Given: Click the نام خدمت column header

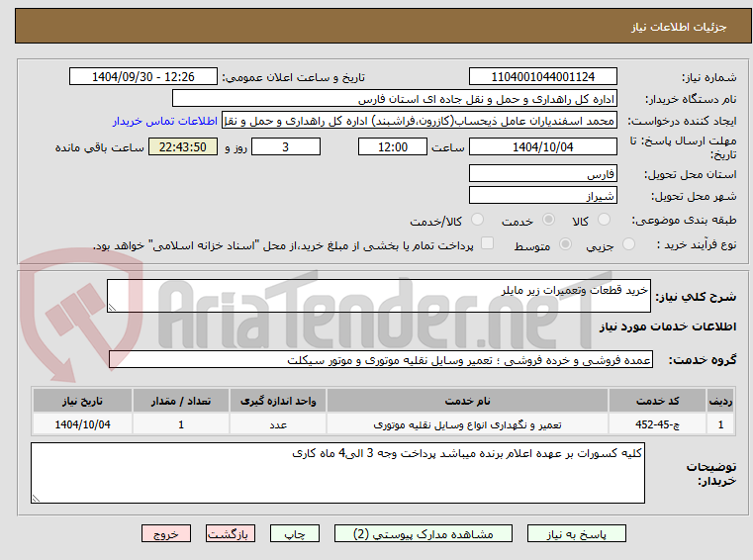Looking at the screenshot, I should coord(467,401).
